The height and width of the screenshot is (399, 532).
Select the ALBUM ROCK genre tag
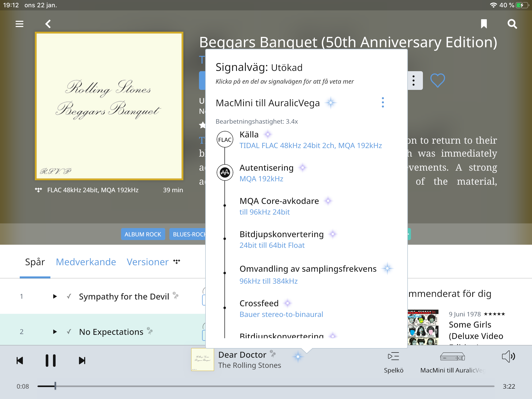[143, 234]
